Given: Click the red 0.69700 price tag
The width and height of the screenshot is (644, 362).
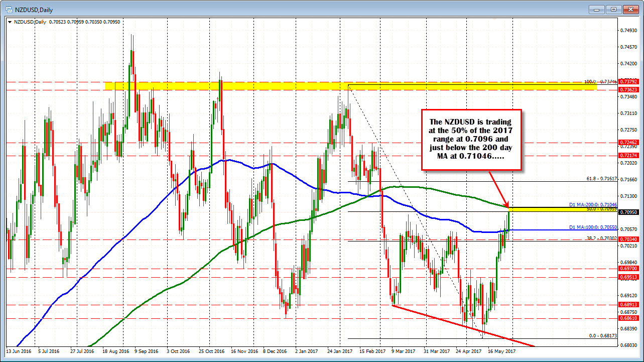Looking at the screenshot, I should (629, 269).
